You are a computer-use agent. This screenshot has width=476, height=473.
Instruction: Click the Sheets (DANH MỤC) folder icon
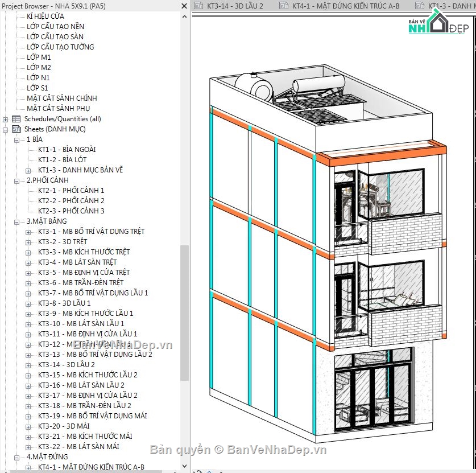pos(15,129)
